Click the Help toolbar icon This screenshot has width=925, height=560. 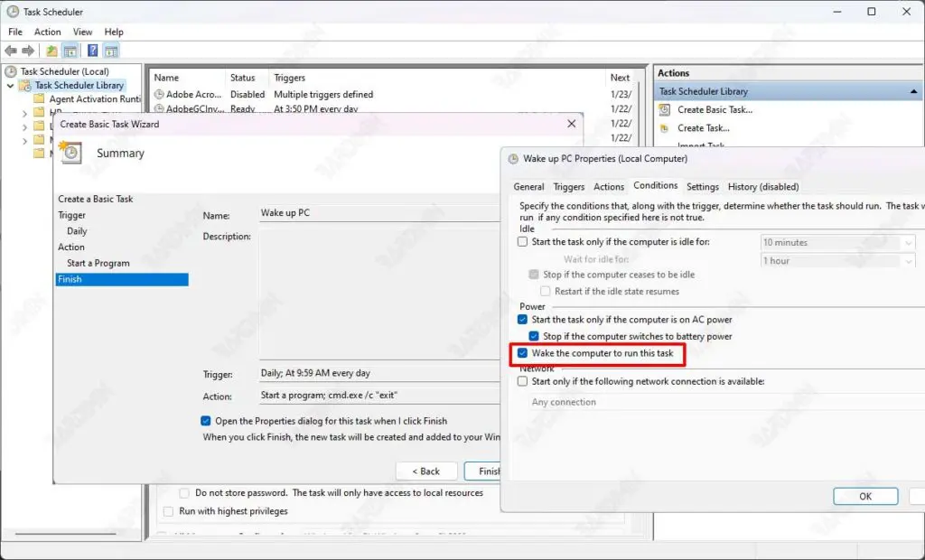(x=93, y=51)
